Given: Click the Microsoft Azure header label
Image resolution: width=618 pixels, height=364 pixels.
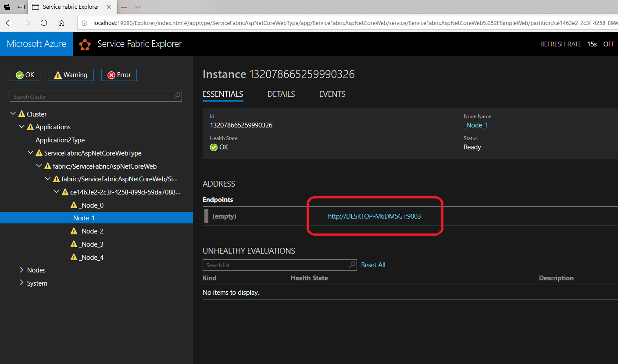Looking at the screenshot, I should pos(36,44).
